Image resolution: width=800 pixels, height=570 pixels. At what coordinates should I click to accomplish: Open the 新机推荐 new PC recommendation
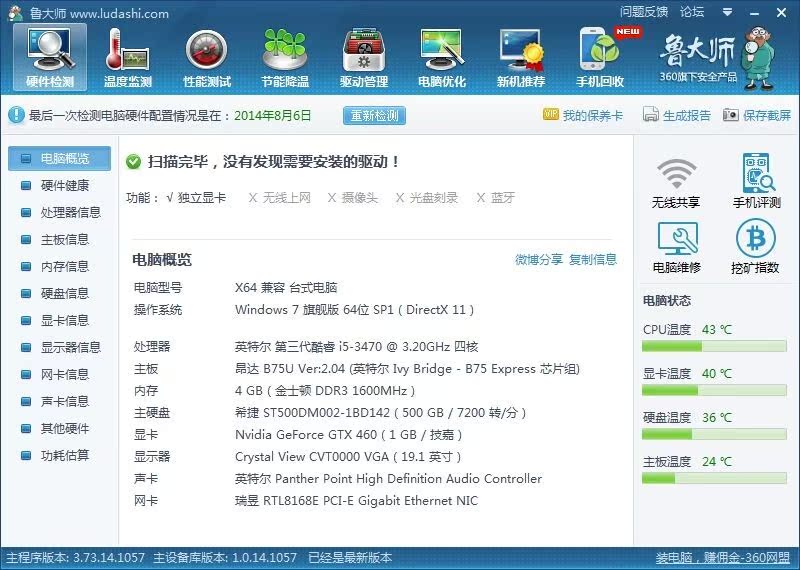[521, 57]
